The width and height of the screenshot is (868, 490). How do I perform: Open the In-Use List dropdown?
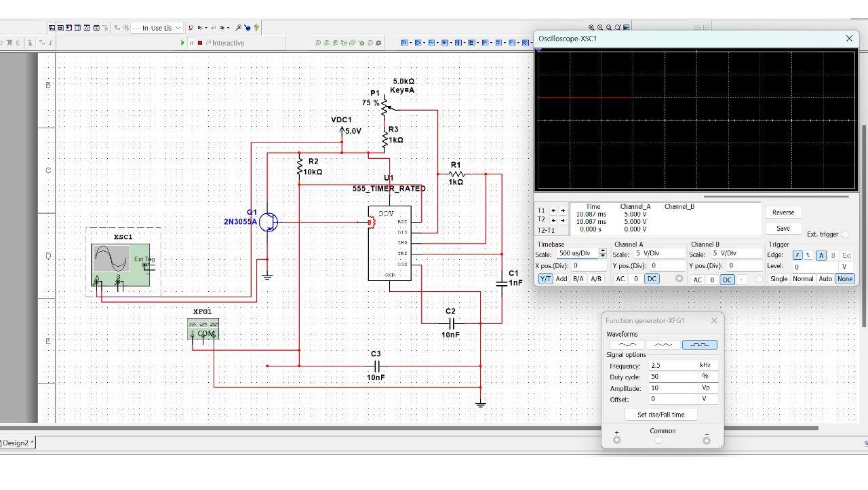[x=178, y=28]
